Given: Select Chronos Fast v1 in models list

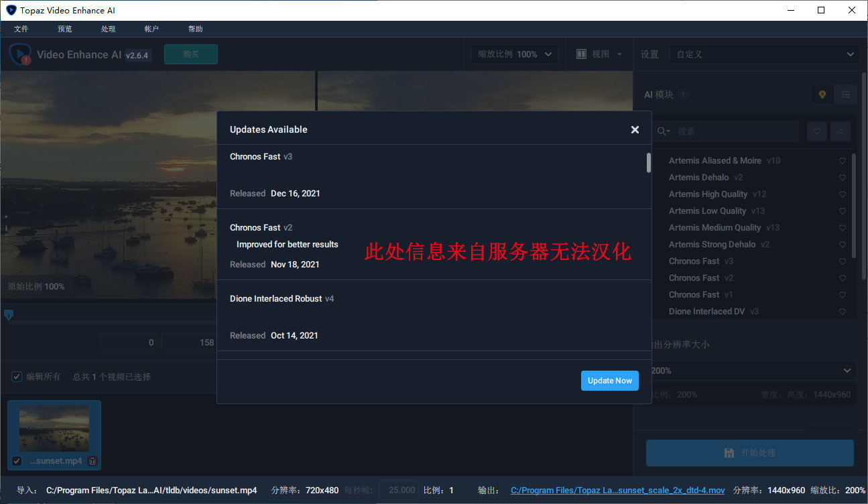Looking at the screenshot, I should [701, 295].
